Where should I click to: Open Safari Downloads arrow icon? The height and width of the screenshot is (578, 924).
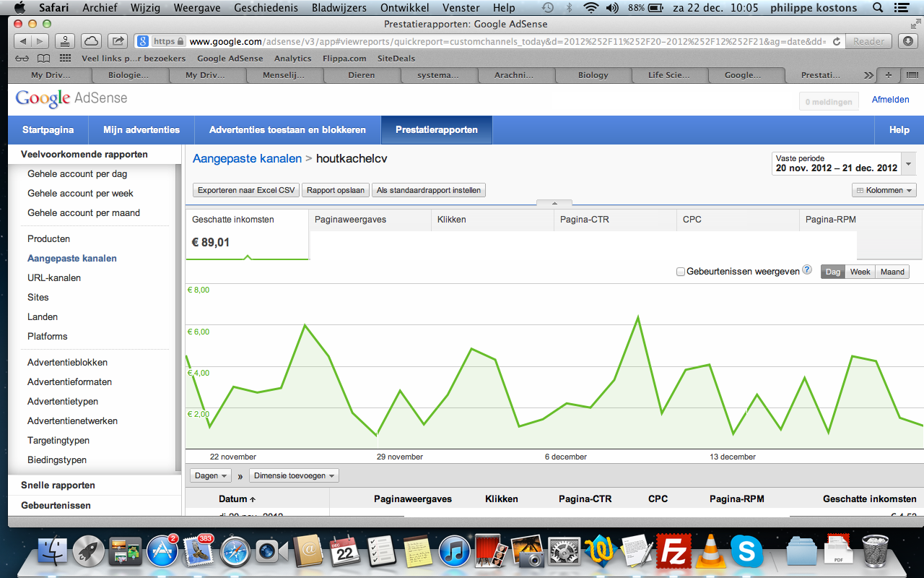pos(908,41)
